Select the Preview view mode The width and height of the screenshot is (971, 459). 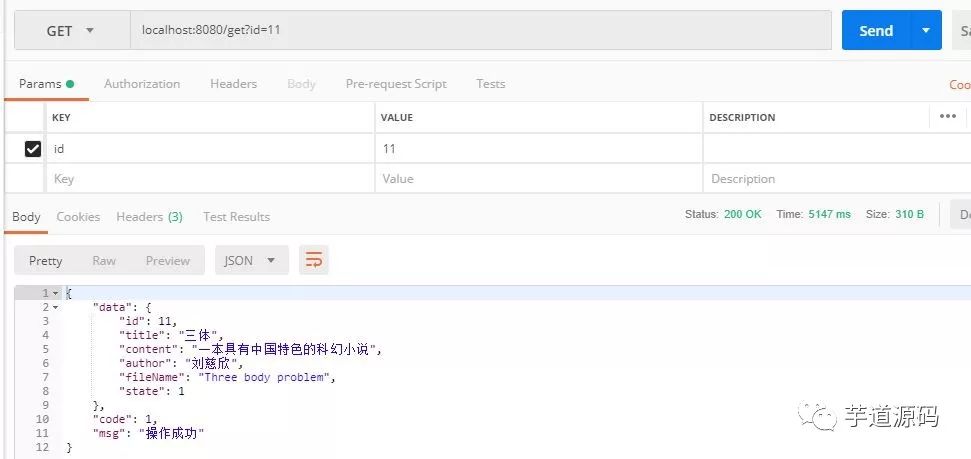[x=168, y=261]
